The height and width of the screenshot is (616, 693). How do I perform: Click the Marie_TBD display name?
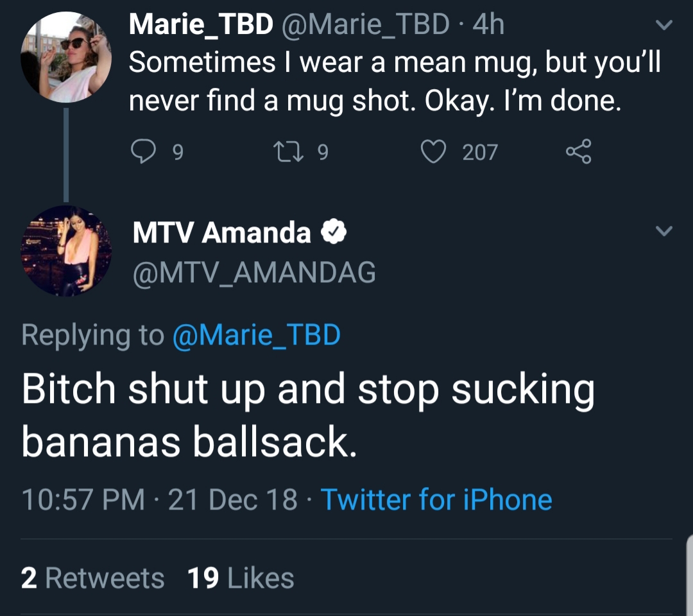tap(201, 24)
